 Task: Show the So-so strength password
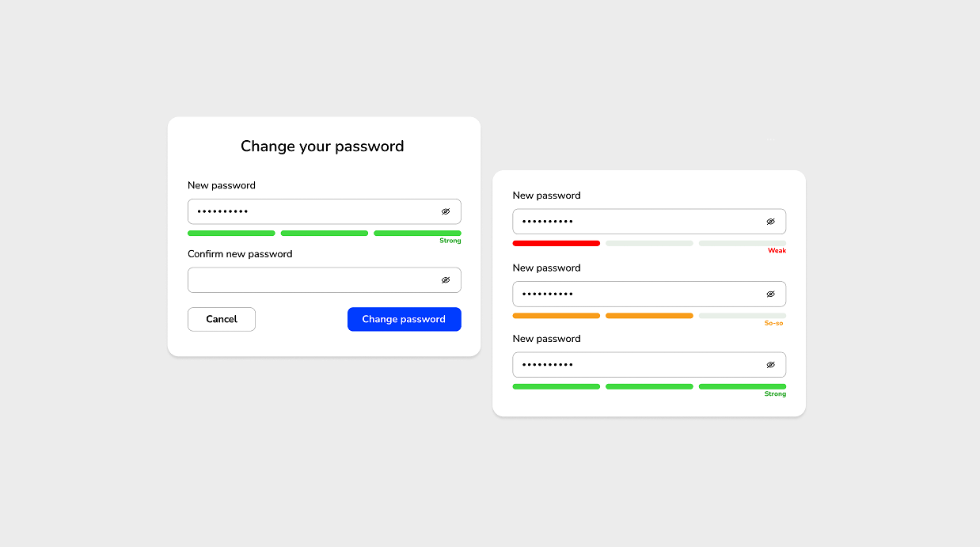coord(769,294)
